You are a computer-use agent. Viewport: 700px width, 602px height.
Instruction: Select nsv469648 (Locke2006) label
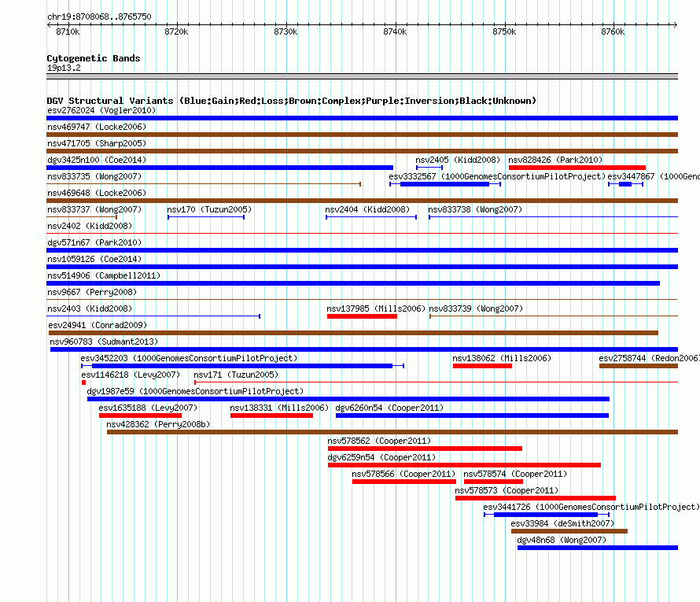coord(97,193)
